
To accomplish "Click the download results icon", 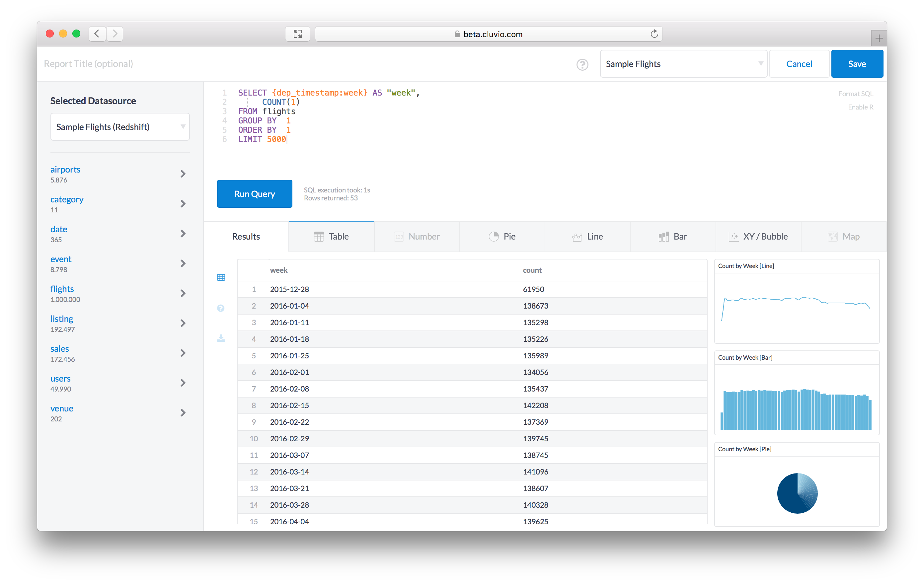I will (x=221, y=338).
